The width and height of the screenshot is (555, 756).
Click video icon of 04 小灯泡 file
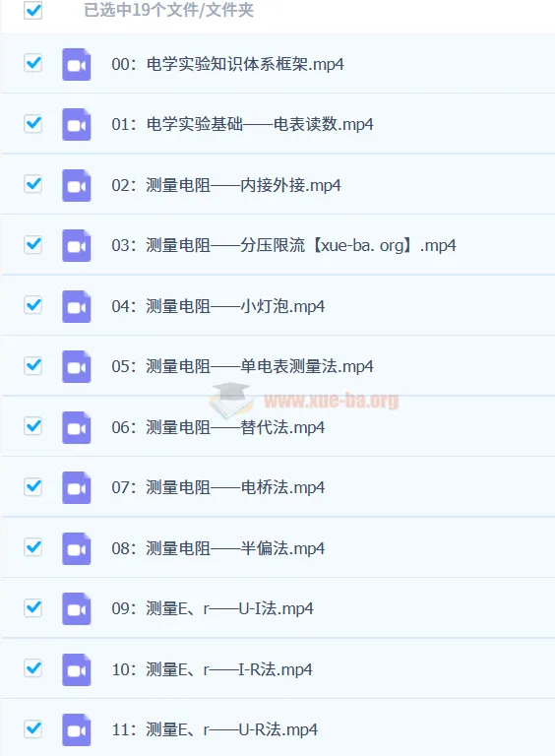click(x=77, y=306)
